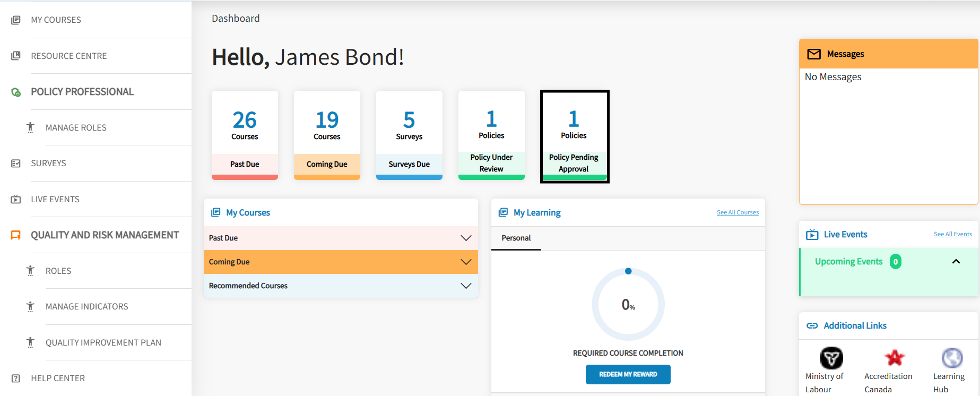Viewport: 980px width, 396px height.
Task: Click the Additional Links chain icon
Action: pyautogui.click(x=812, y=326)
